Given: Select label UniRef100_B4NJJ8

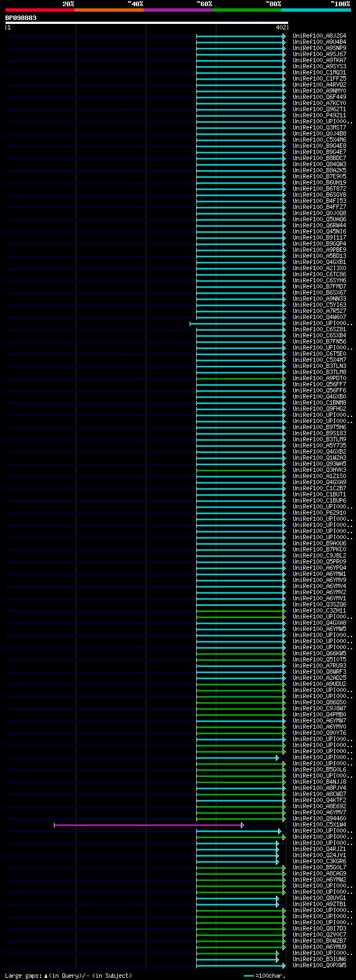Looking at the screenshot, I should [x=319, y=782].
